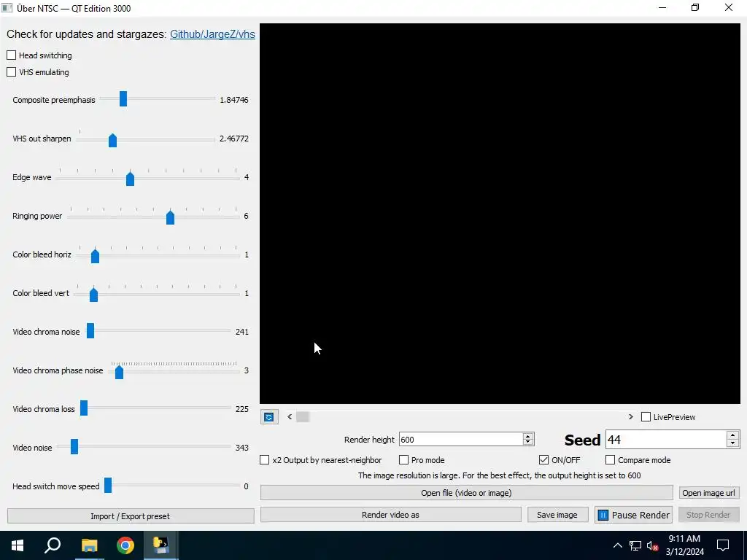Enable x2 Output by nearest-neighbor
Screen dimensions: 747x560
point(264,460)
